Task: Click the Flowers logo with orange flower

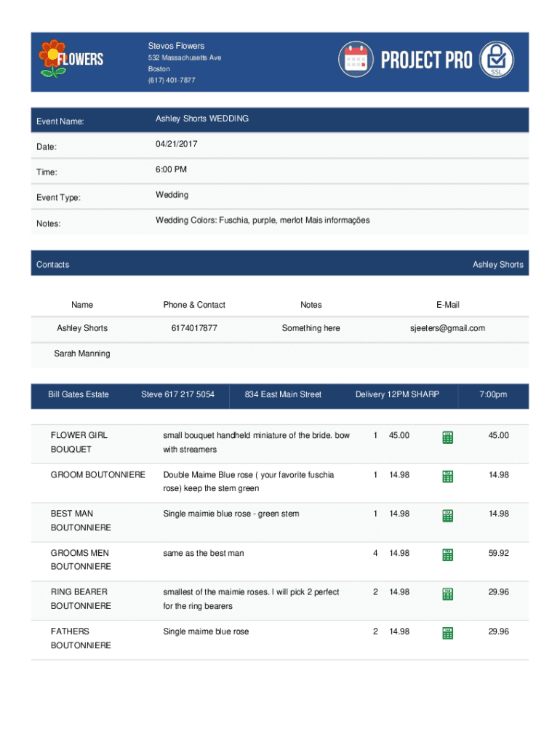Action: [x=71, y=59]
